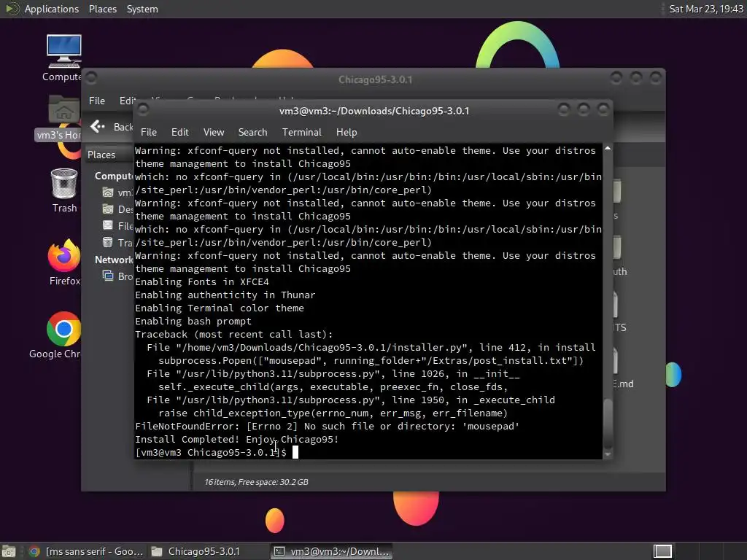Viewport: 747px width, 560px height.
Task: Switch to vm3@vm3 terminal taskbar item
Action: point(332,551)
